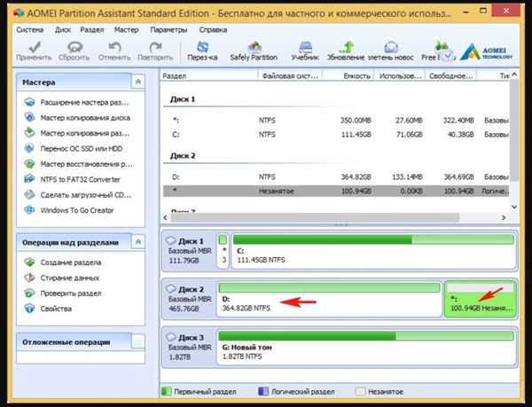
Task: Click the Обновление (Update) toolbar icon
Action: (346, 51)
